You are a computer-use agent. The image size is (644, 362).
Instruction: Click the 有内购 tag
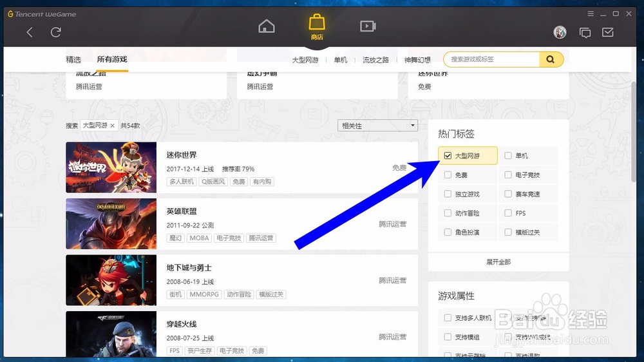[262, 182]
